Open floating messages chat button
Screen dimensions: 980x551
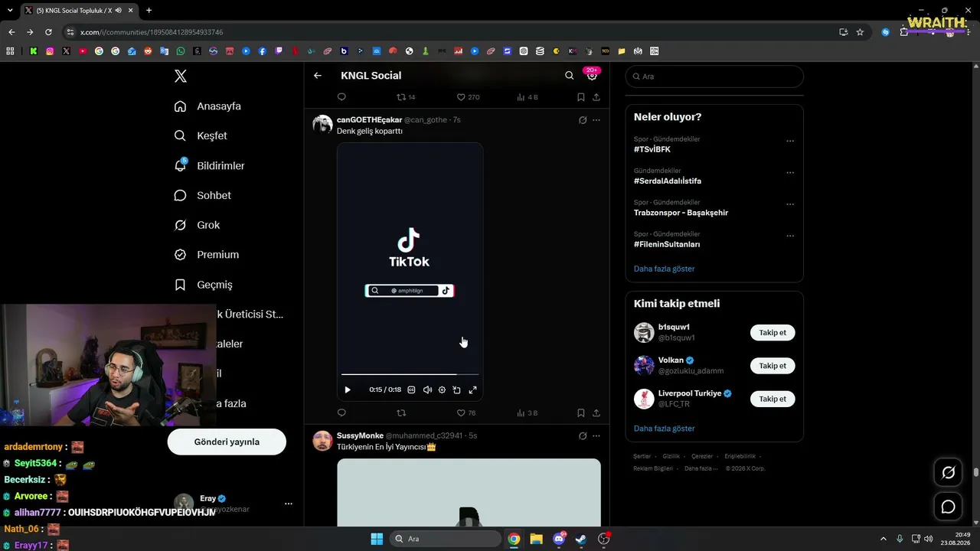click(948, 507)
